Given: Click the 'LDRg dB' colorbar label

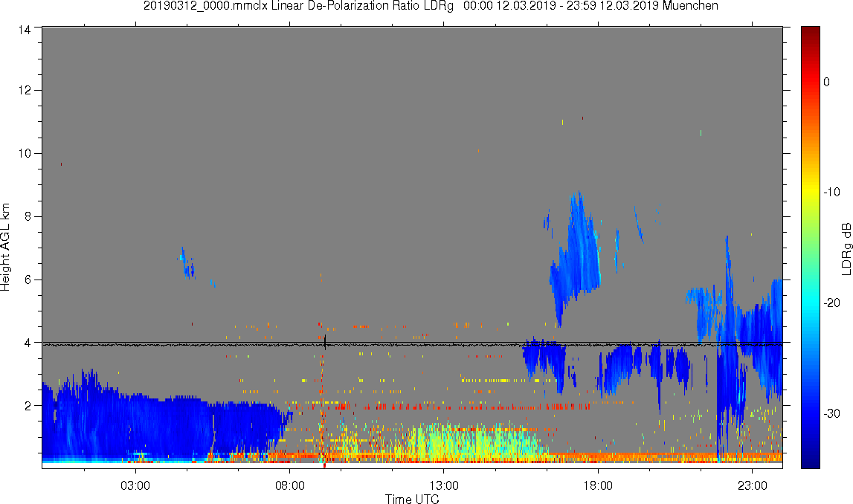Looking at the screenshot, I should click(846, 248).
